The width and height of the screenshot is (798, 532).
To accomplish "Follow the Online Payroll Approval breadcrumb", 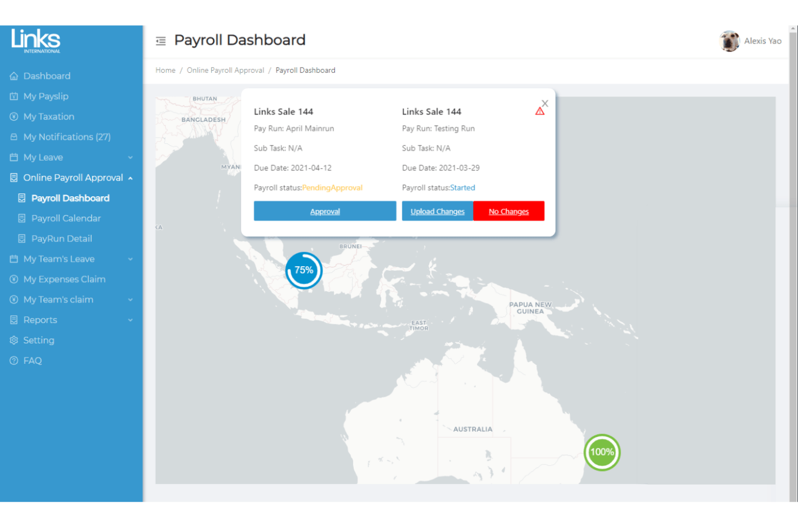I will coord(225,70).
